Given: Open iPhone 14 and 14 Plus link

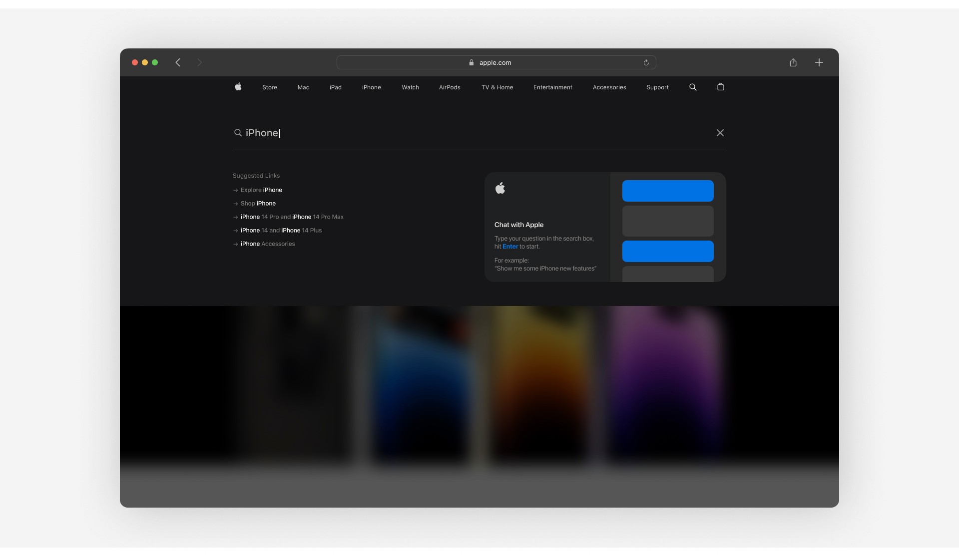Looking at the screenshot, I should [x=278, y=231].
